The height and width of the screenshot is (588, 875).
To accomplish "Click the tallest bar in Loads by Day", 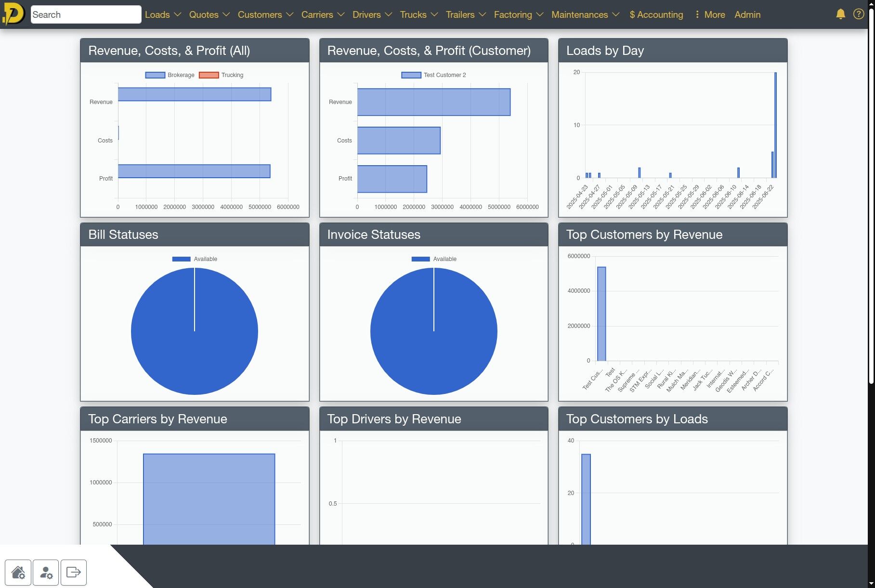I will 775,125.
